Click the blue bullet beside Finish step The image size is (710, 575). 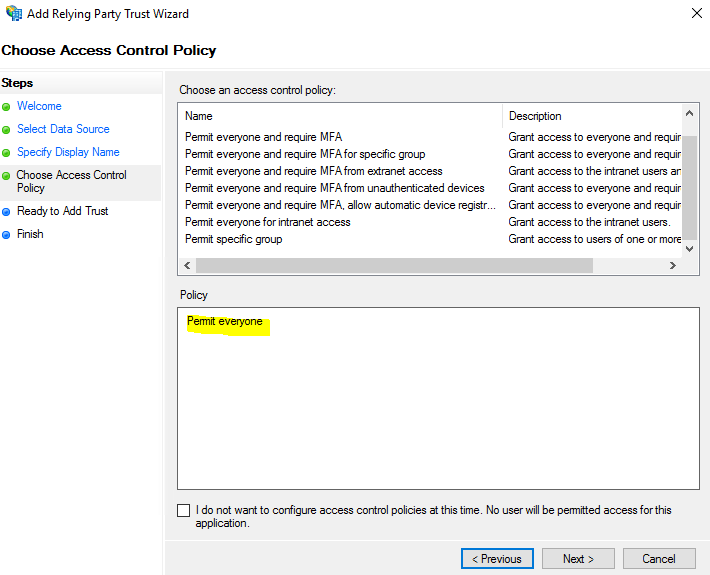point(6,234)
